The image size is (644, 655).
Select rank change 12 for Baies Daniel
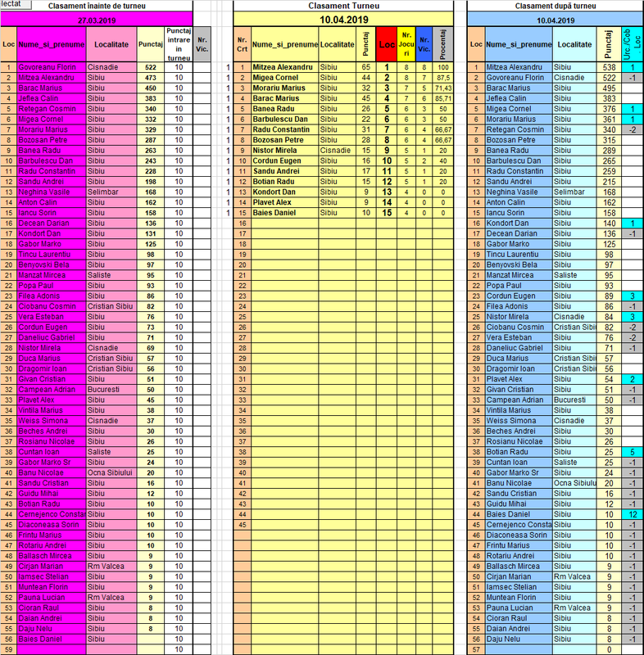(x=632, y=514)
